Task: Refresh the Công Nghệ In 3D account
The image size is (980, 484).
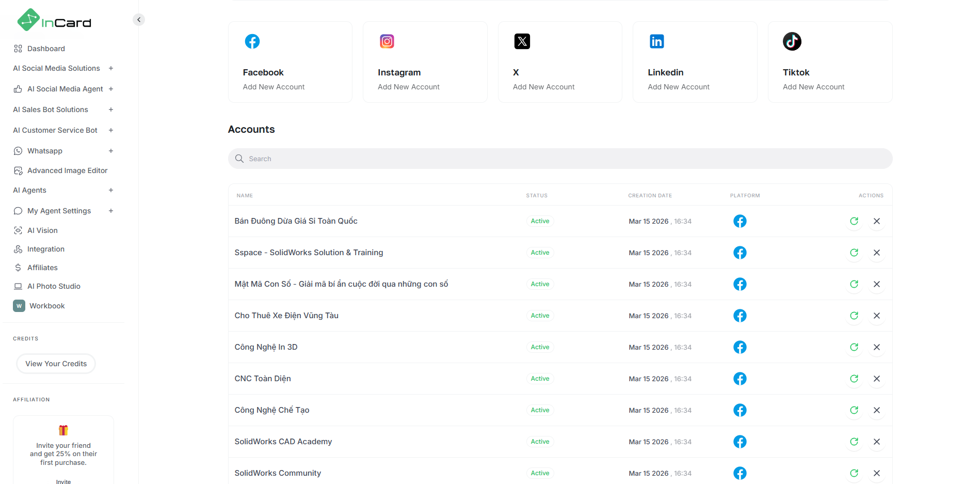Action: pos(854,347)
